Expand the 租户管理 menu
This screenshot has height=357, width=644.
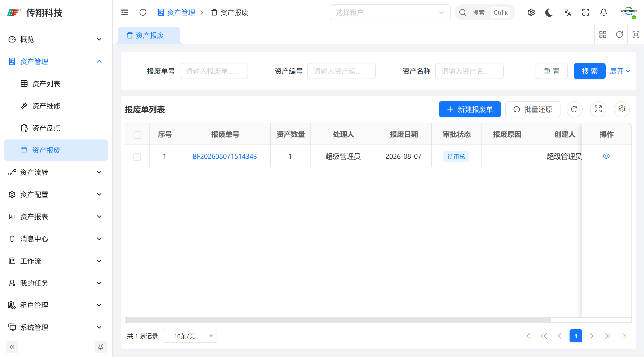point(56,305)
